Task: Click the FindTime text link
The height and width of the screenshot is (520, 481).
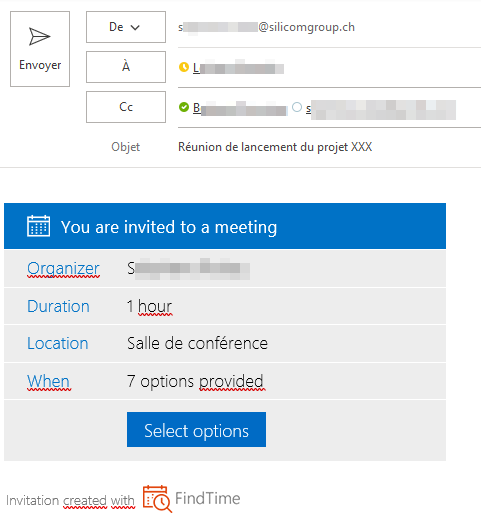Action: click(208, 499)
